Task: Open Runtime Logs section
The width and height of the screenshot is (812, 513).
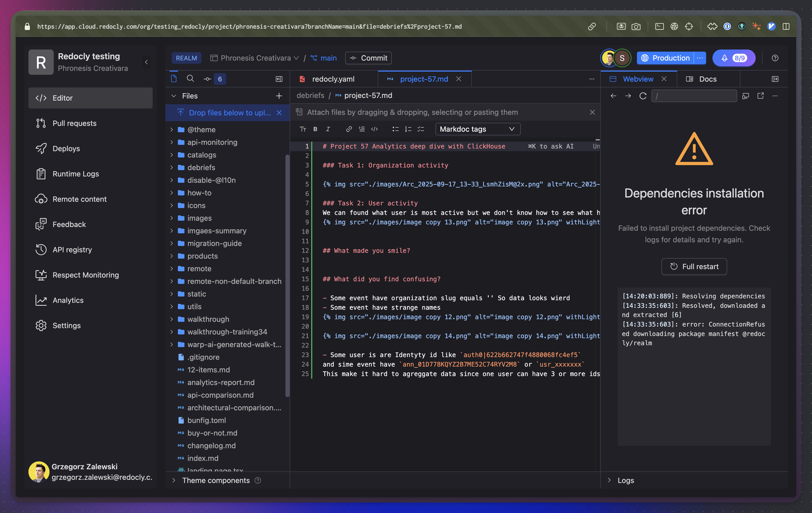Action: click(x=90, y=174)
